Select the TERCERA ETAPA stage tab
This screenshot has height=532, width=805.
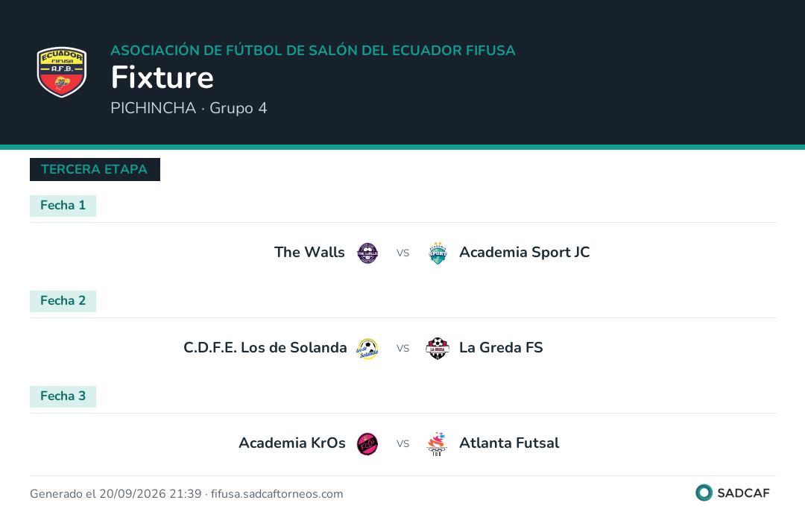pyautogui.click(x=95, y=169)
